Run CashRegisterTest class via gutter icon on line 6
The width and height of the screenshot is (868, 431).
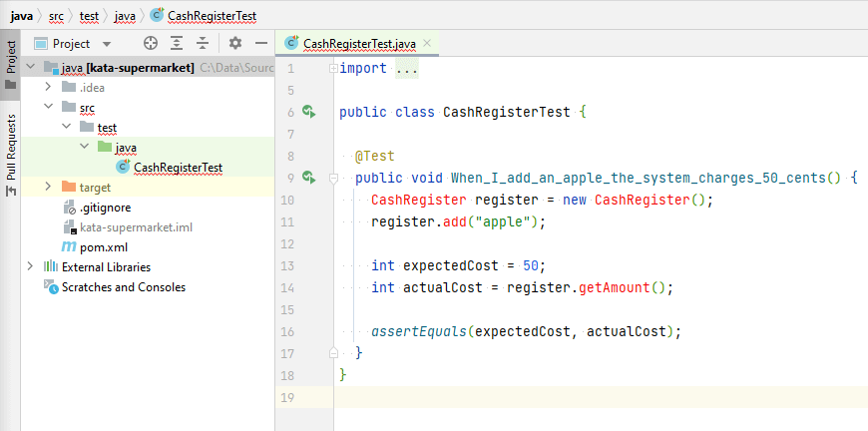(x=308, y=112)
